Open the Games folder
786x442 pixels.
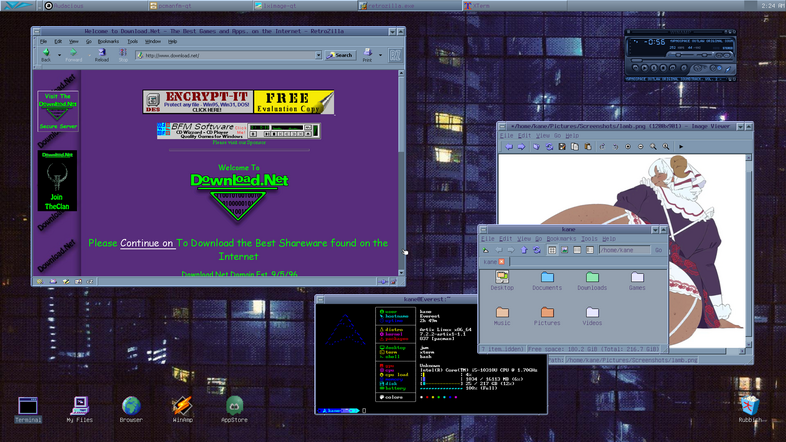coord(637,281)
